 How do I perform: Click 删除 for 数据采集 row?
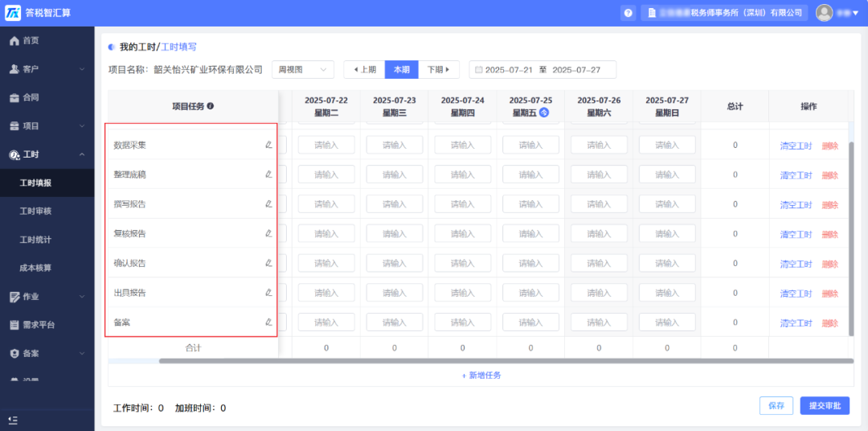[829, 146]
